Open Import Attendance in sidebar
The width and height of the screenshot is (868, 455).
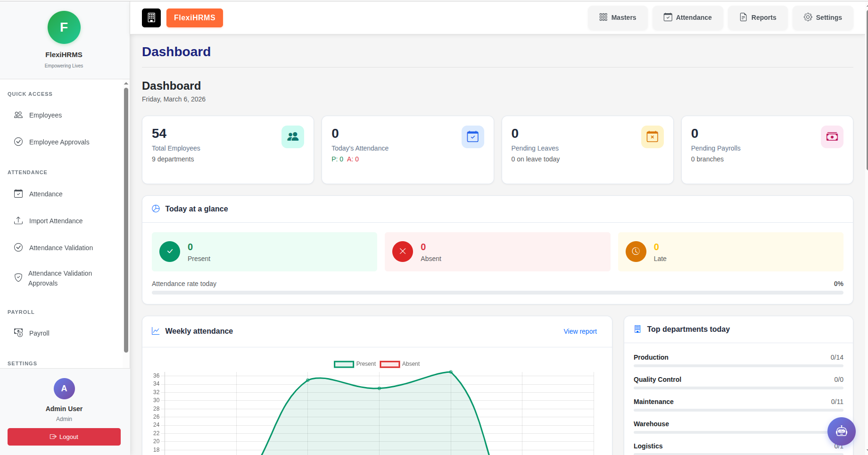click(x=56, y=221)
